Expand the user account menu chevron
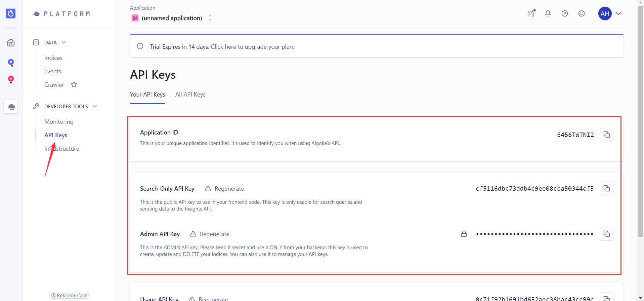The width and height of the screenshot is (644, 301). coord(618,13)
